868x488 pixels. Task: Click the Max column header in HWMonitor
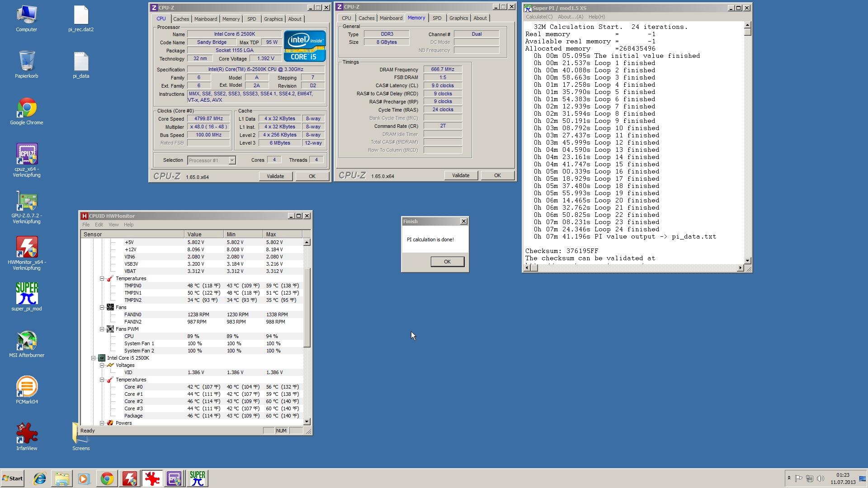[283, 234]
